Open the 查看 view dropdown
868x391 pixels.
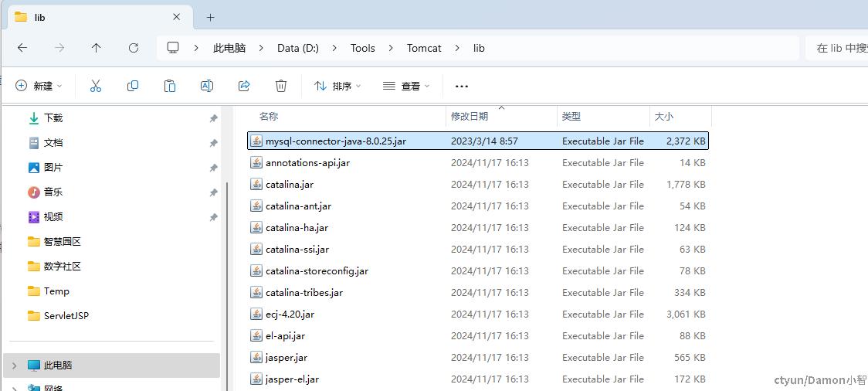pyautogui.click(x=406, y=86)
